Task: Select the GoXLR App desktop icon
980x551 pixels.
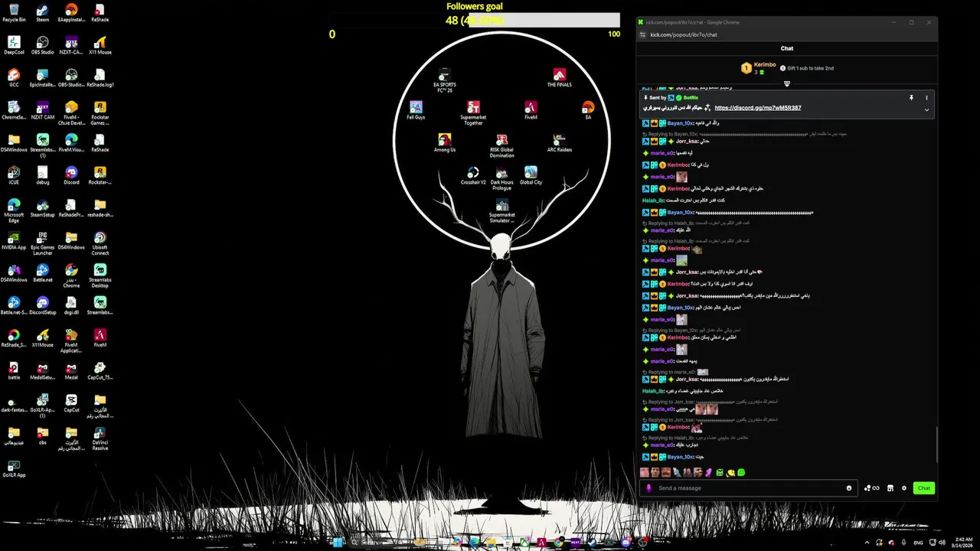Action: click(14, 468)
